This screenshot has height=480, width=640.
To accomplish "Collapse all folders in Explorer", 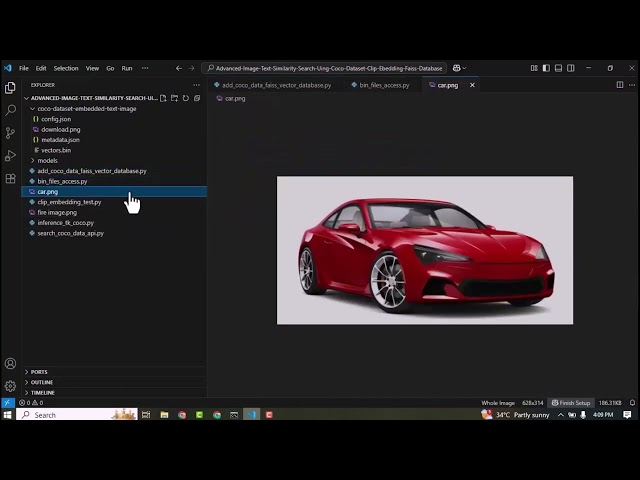I will [x=197, y=98].
